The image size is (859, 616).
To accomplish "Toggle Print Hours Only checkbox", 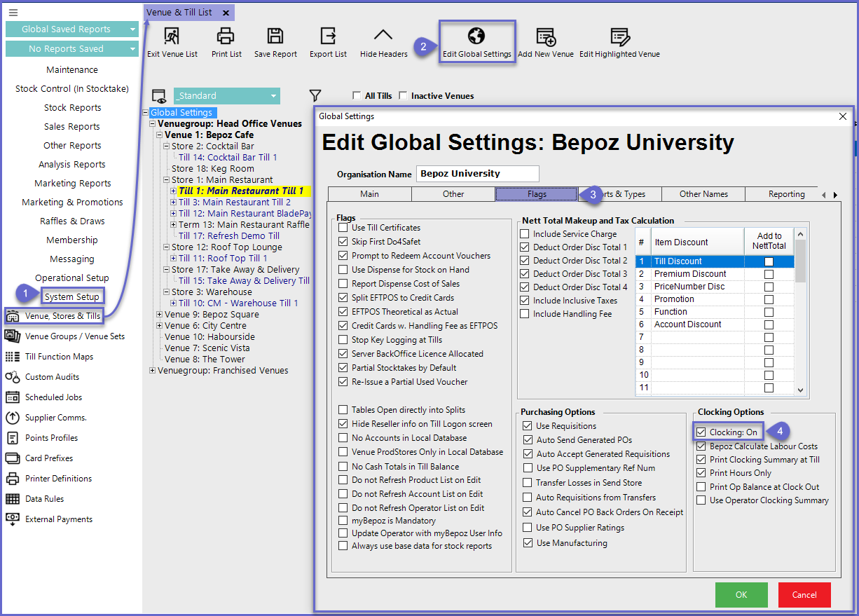I will 701,473.
